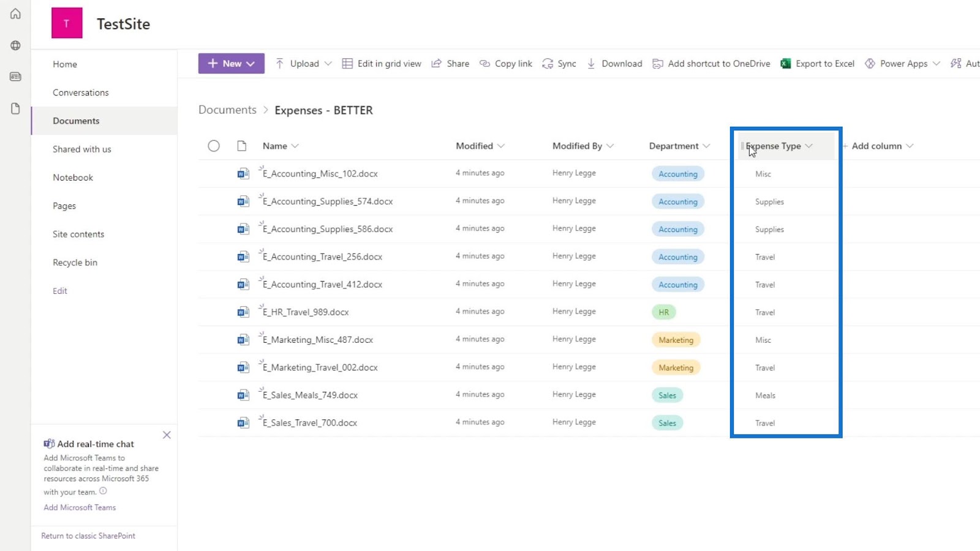Click the Sync toolbar icon
Viewport: 980px width, 551px height.
(548, 64)
